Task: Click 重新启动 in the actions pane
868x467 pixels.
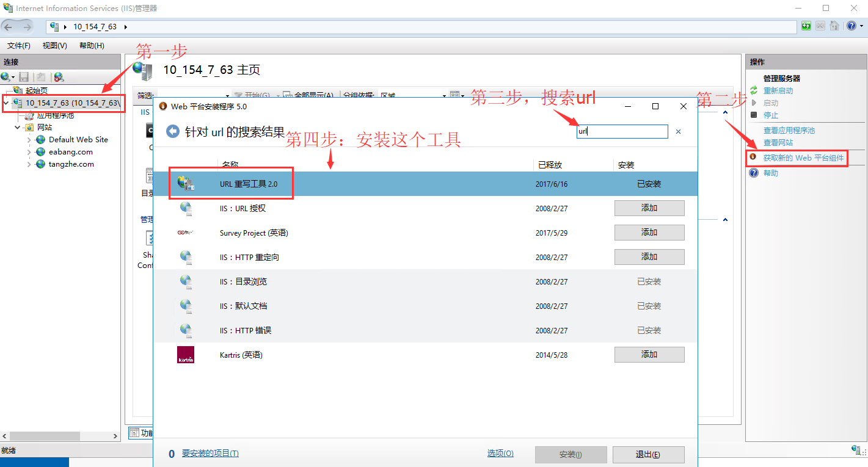Action: pos(778,90)
